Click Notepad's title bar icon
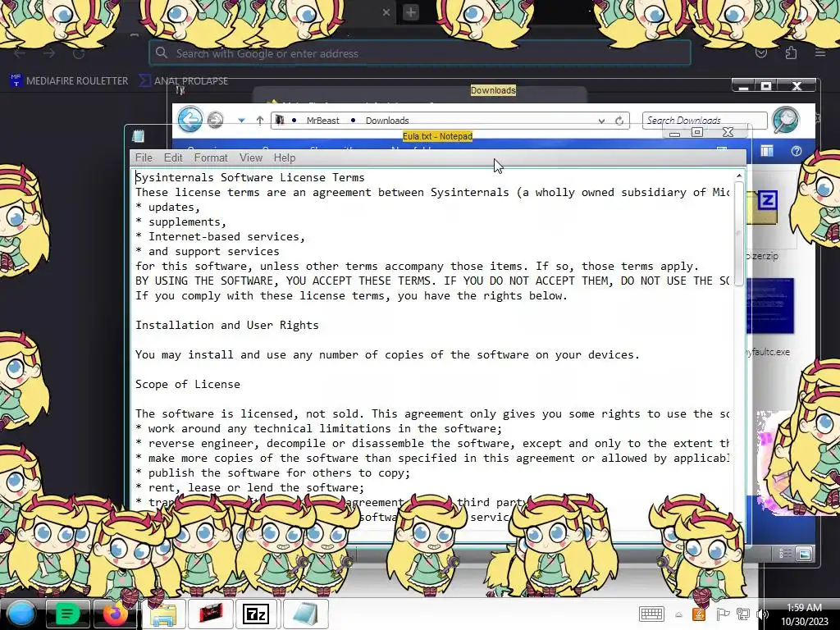Viewport: 840px width, 630px height. click(138, 136)
